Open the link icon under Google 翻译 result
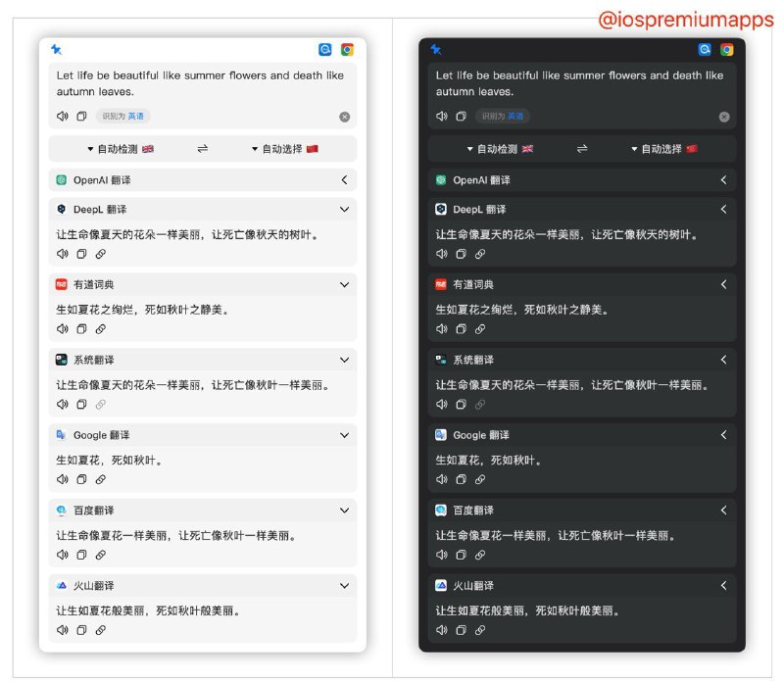The width and height of the screenshot is (784, 684). coord(101,479)
